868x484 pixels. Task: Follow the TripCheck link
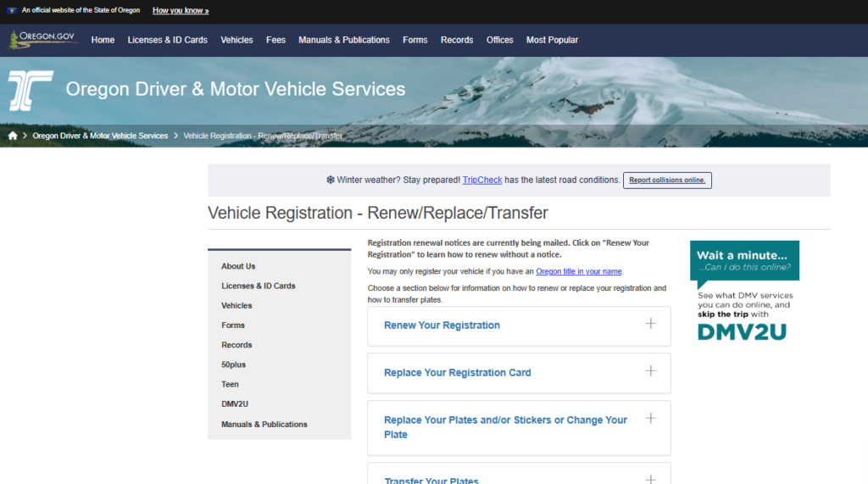pos(482,180)
